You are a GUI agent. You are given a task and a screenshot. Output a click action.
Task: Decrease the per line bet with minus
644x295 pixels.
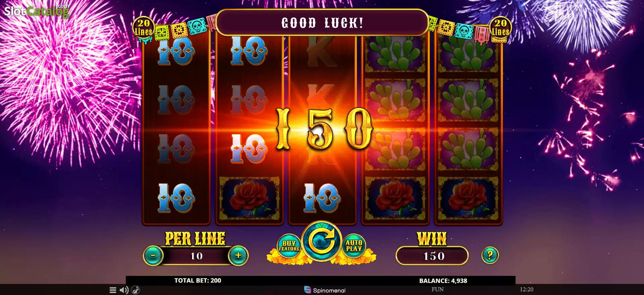(153, 255)
